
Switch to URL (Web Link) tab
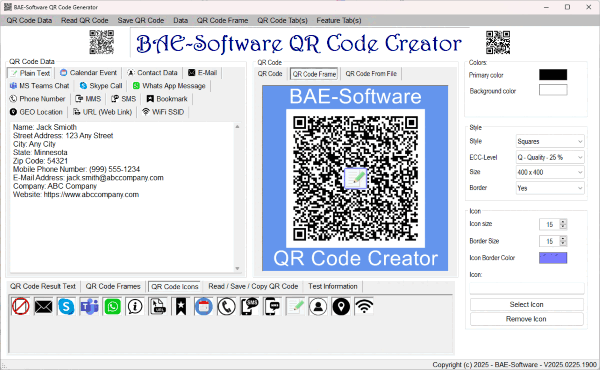[103, 112]
